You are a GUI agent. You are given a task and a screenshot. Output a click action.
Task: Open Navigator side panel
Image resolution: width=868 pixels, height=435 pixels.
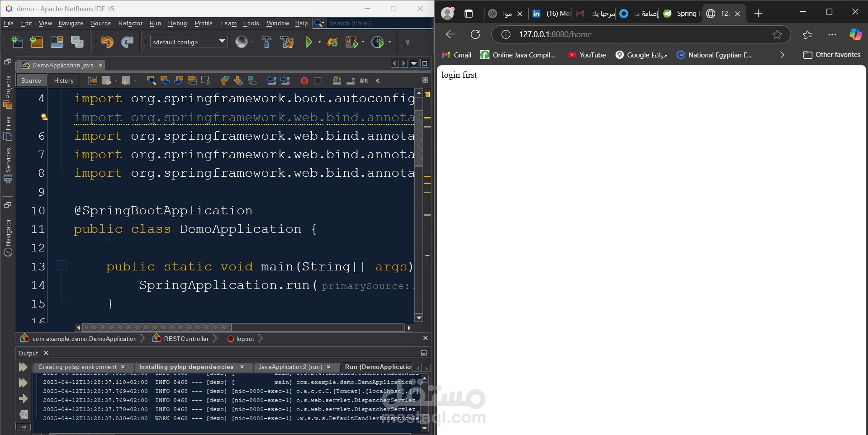[x=8, y=238]
